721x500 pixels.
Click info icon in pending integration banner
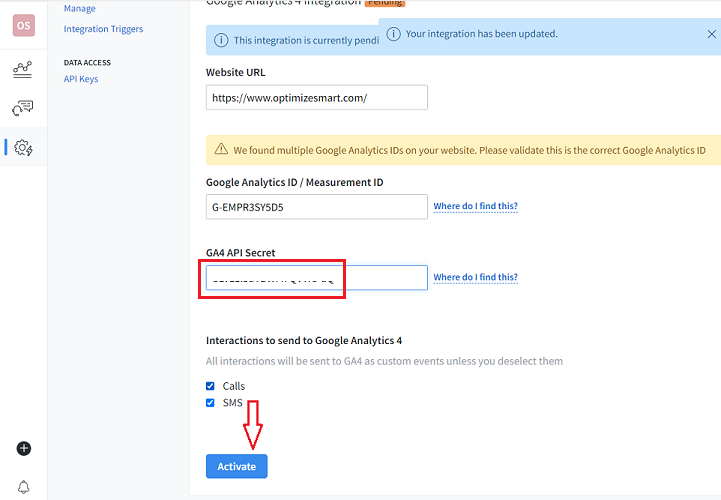pos(221,40)
